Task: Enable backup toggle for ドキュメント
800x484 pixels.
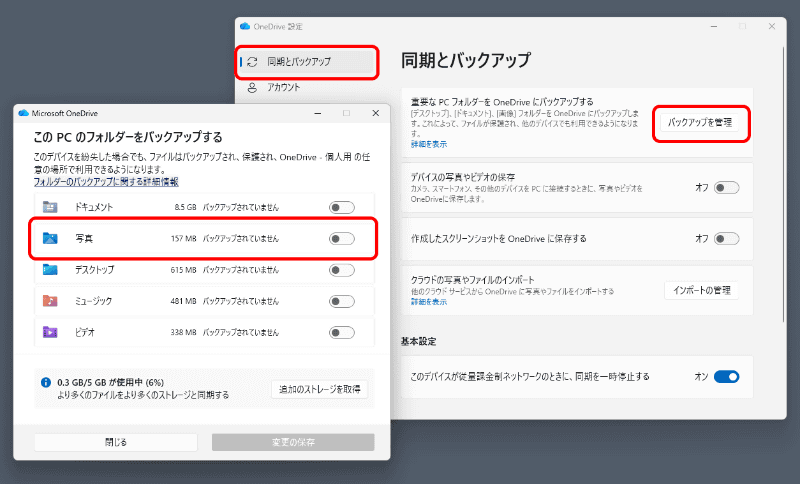Action: pyautogui.click(x=341, y=207)
